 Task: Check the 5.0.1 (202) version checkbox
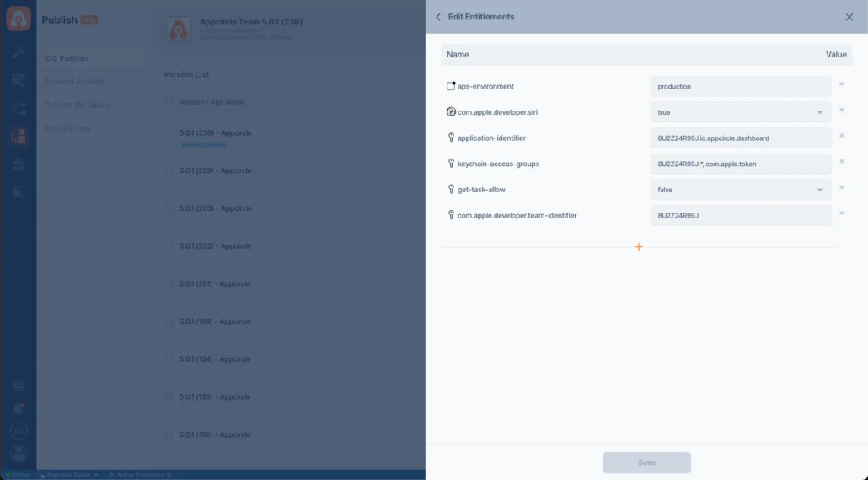click(169, 246)
